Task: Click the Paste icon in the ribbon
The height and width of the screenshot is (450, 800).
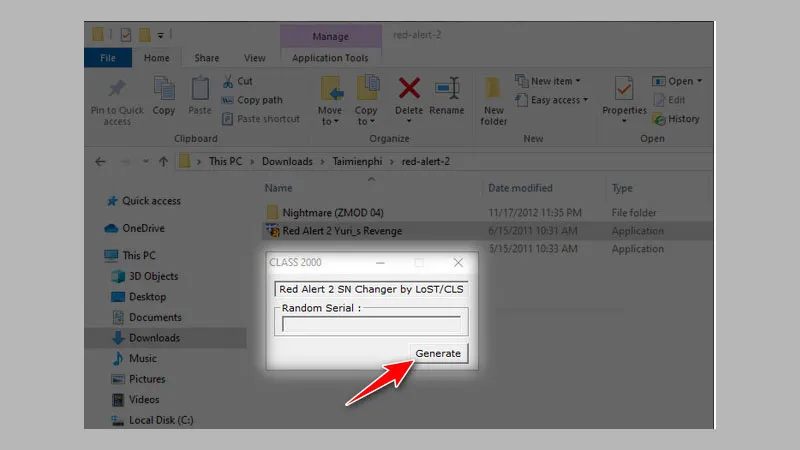Action: (x=200, y=92)
